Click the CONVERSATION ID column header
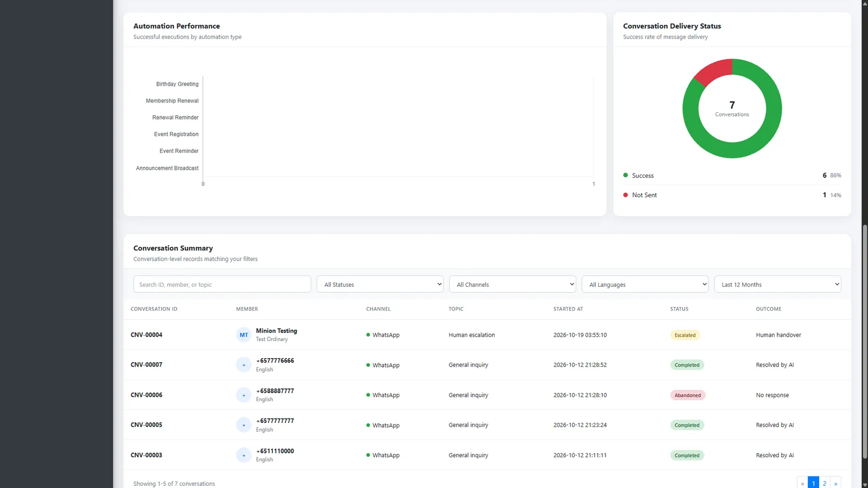This screenshot has width=868, height=488. click(154, 309)
